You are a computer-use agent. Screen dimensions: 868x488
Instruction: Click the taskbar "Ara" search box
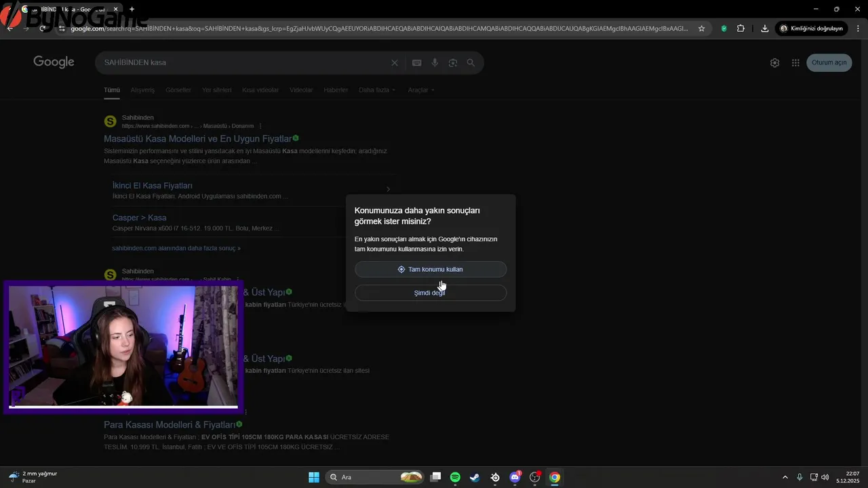[375, 477]
